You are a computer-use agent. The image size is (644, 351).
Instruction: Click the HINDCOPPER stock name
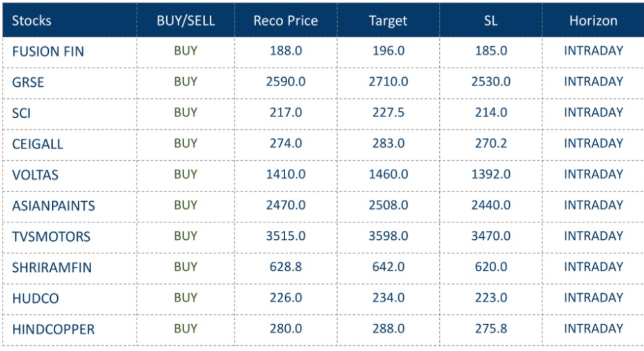pos(53,329)
